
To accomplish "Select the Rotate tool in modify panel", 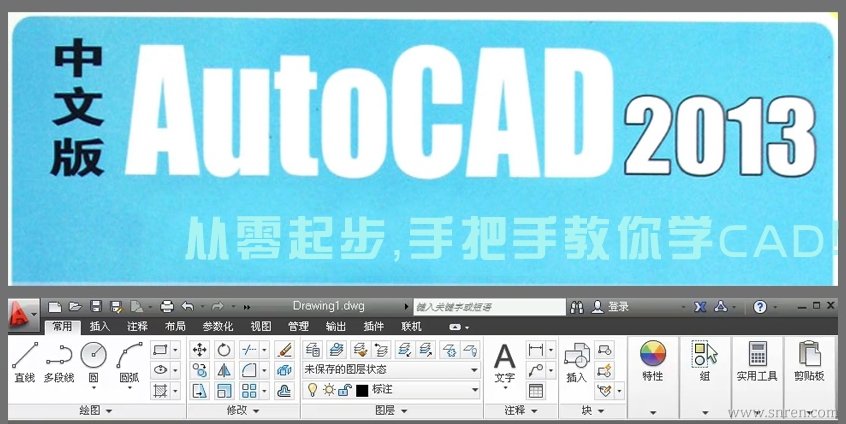I will click(224, 350).
